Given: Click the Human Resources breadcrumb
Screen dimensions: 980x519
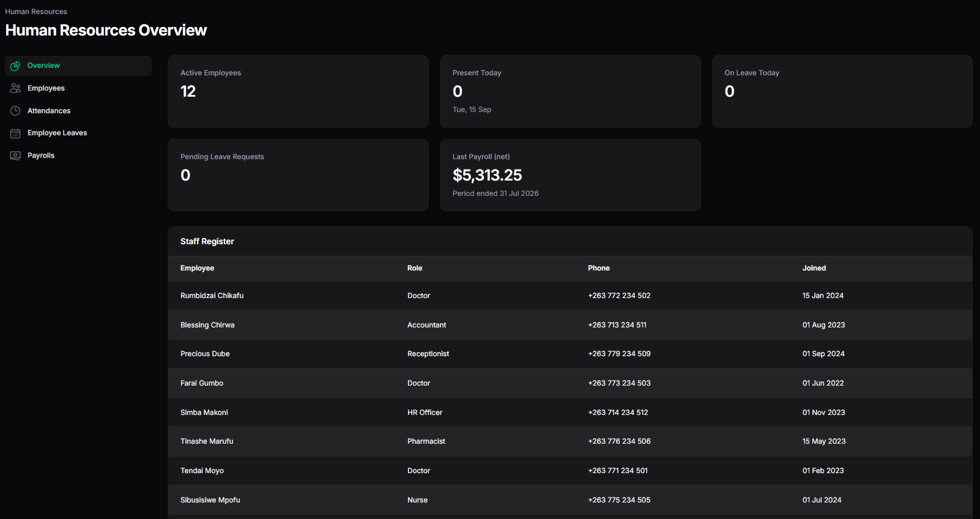Looking at the screenshot, I should click(x=36, y=12).
